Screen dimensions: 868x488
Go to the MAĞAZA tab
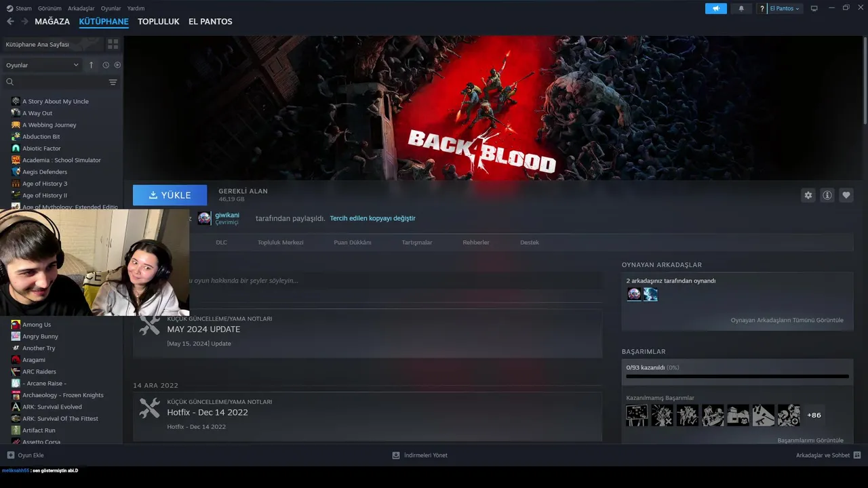tap(52, 22)
